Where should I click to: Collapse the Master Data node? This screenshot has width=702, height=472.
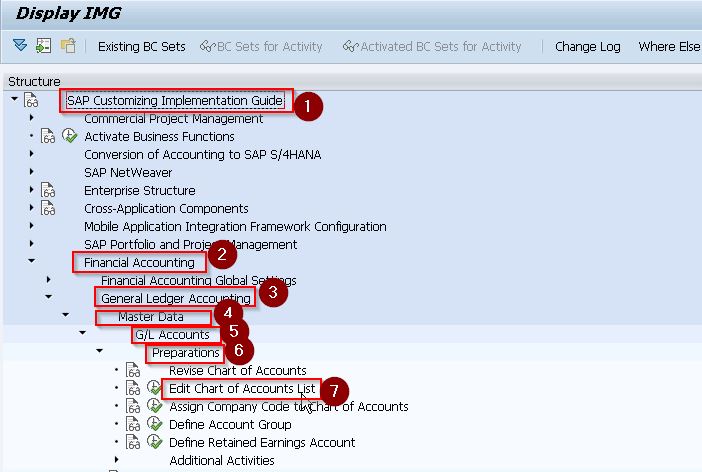pyautogui.click(x=65, y=315)
